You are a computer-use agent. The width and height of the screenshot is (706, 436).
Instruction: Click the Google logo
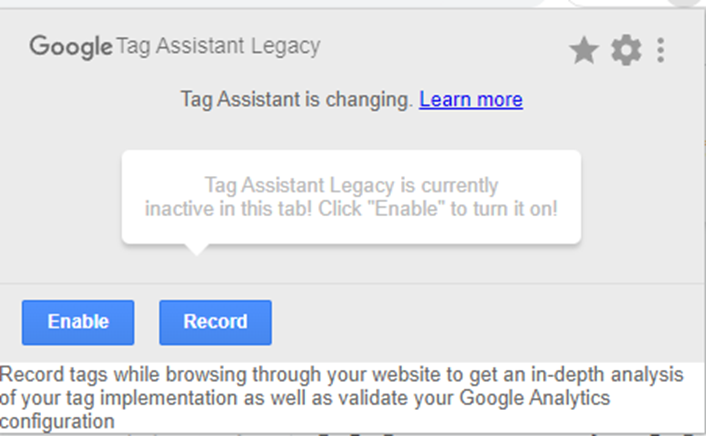(x=71, y=46)
